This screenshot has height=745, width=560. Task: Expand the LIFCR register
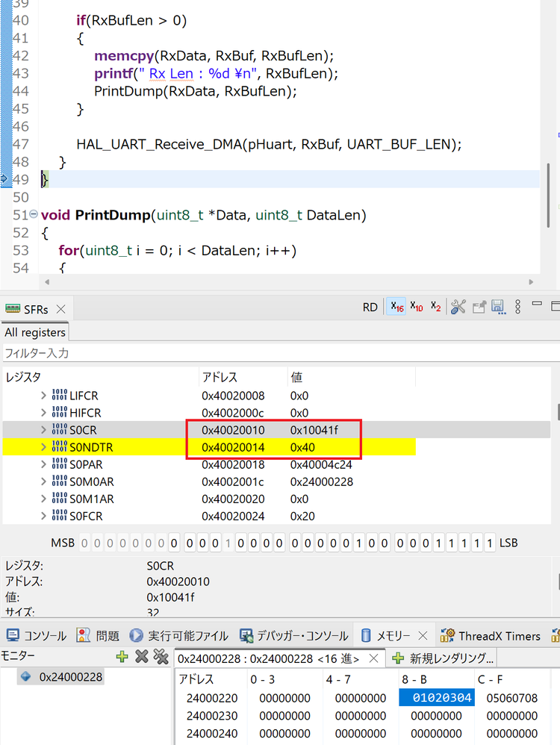(x=43, y=396)
